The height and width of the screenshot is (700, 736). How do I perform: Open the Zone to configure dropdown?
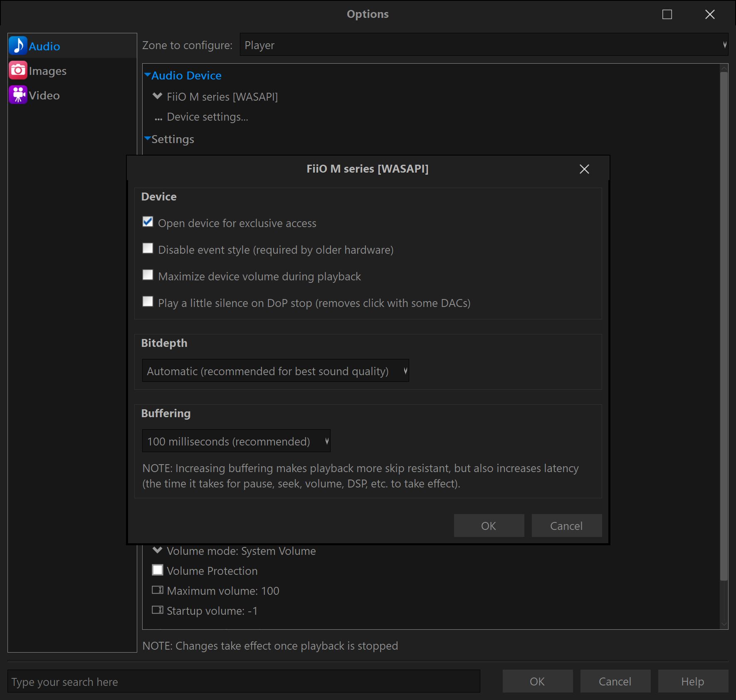pos(484,45)
